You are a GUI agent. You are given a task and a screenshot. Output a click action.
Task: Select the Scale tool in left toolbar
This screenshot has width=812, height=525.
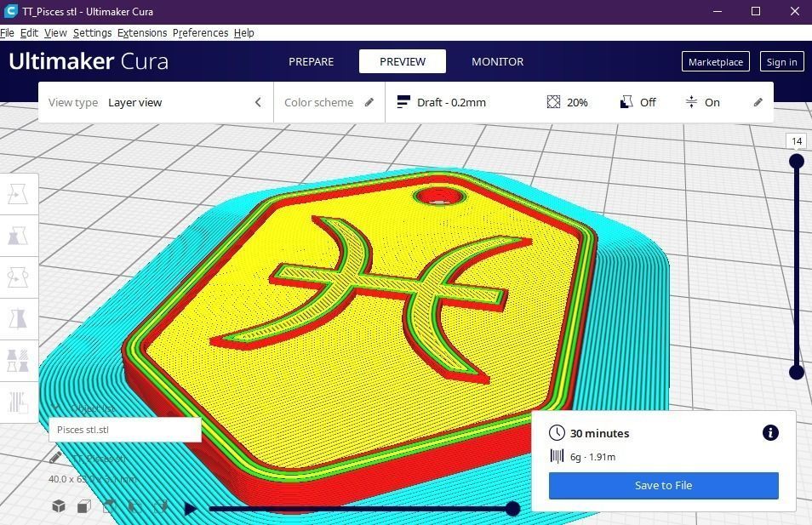pos(18,236)
